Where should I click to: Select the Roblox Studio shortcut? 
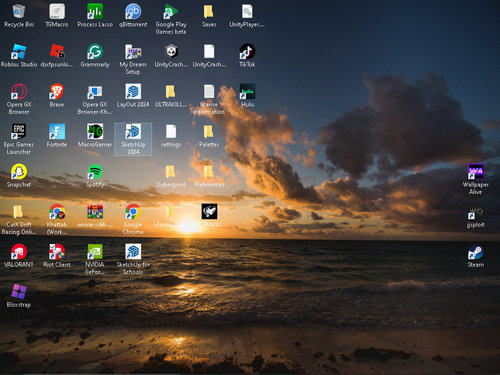[19, 52]
